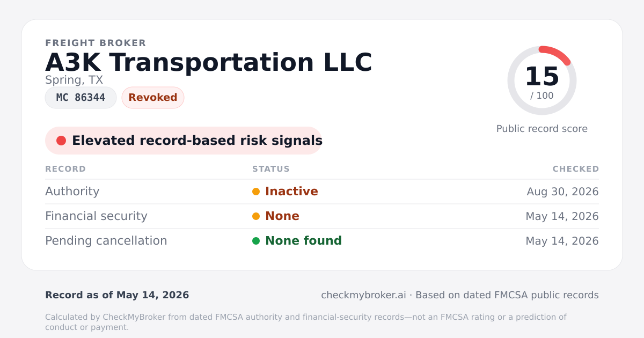Click the red dot beside Elevated risk signals
The width and height of the screenshot is (644, 338).
(x=61, y=141)
